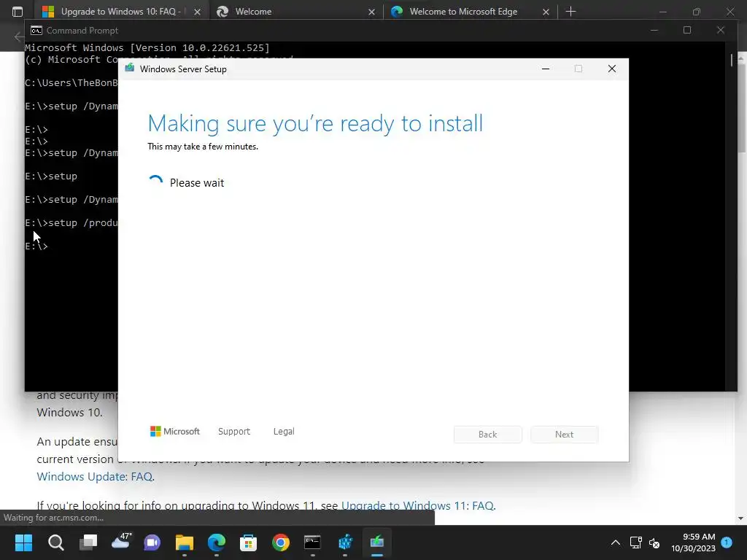This screenshot has height=560, width=747.
Task: Click the Next button in Setup
Action: point(564,435)
